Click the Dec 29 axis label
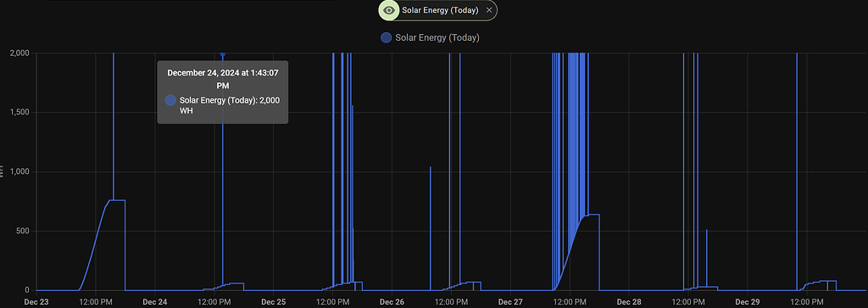 (x=748, y=302)
